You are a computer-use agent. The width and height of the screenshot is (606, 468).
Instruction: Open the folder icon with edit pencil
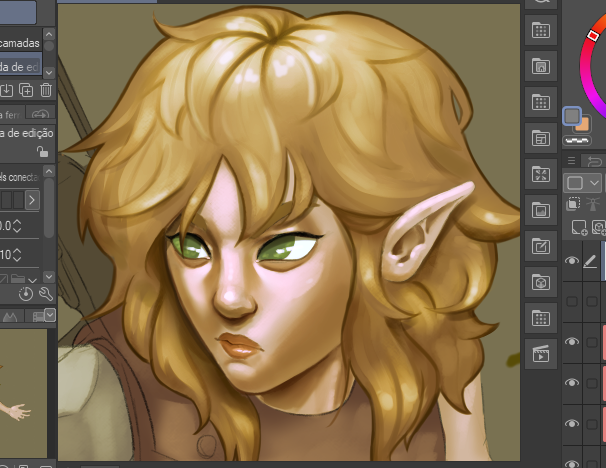click(541, 246)
